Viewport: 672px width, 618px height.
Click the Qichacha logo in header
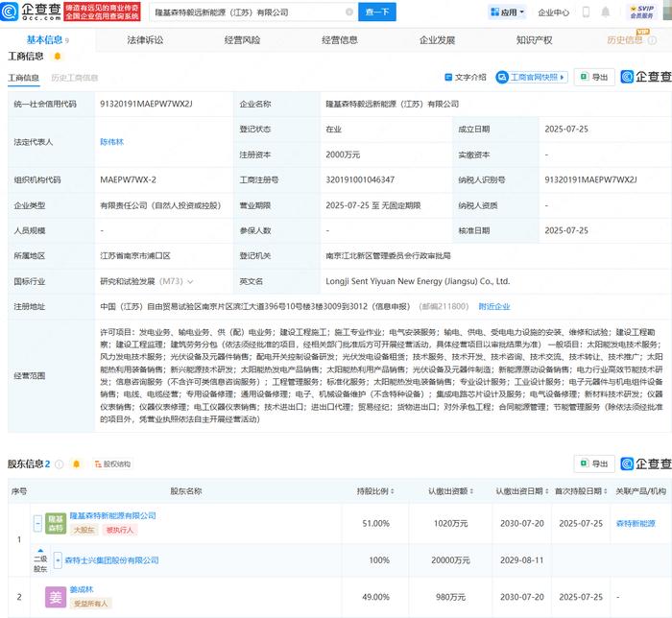coord(31,12)
